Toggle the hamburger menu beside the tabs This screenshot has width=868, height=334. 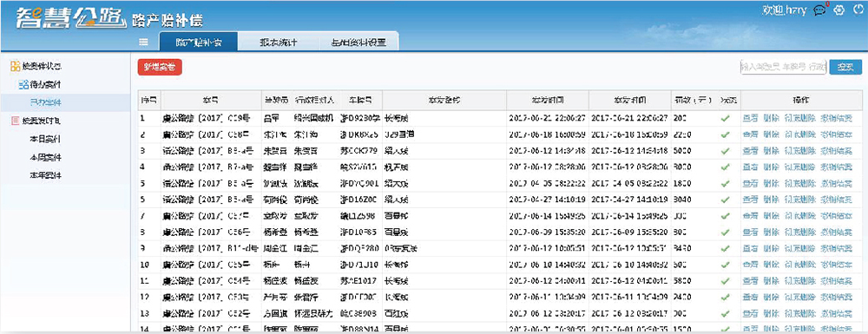point(143,42)
